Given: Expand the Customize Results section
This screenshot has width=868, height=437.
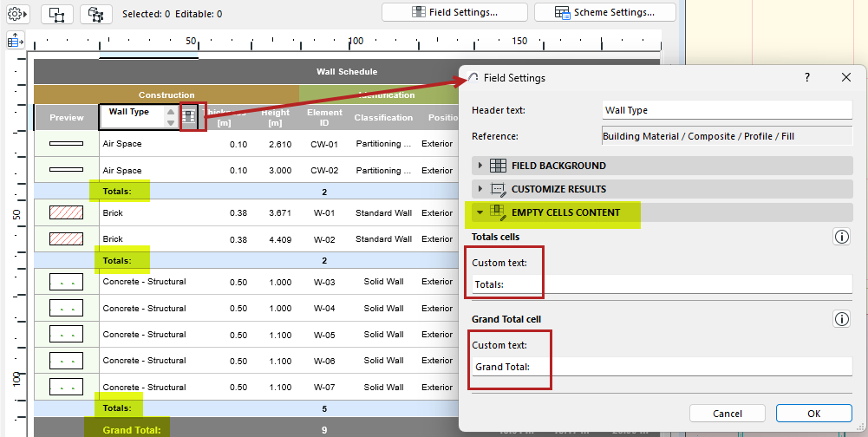Looking at the screenshot, I should pos(480,189).
